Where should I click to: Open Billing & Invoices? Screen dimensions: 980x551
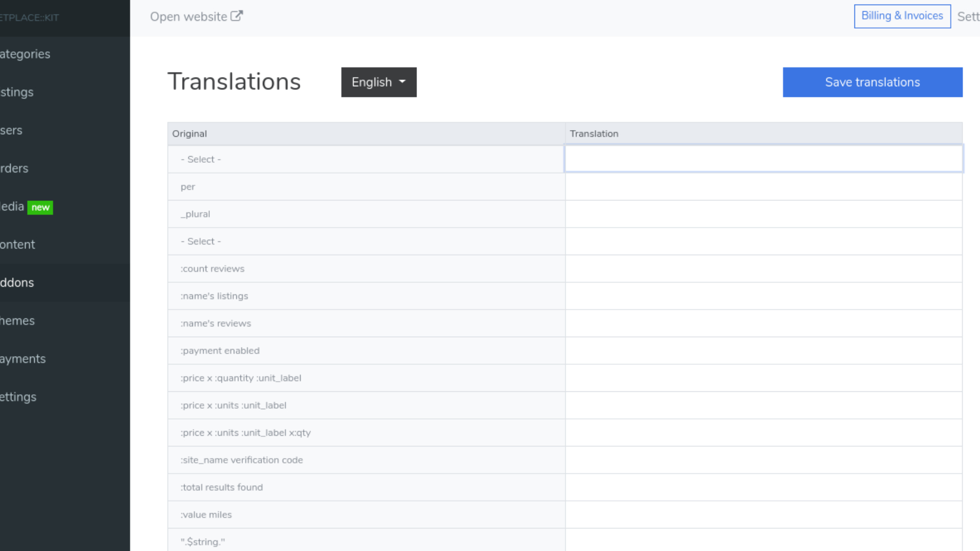tap(902, 16)
